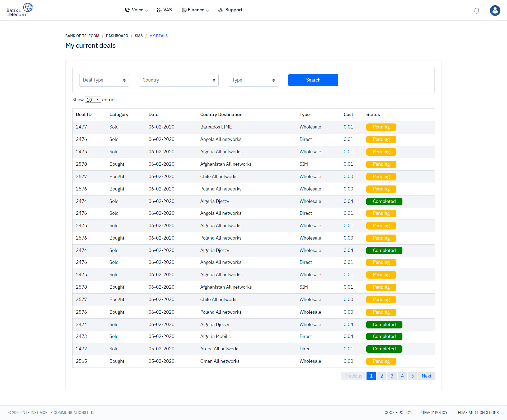Click the Voice phone icon

[x=127, y=10]
